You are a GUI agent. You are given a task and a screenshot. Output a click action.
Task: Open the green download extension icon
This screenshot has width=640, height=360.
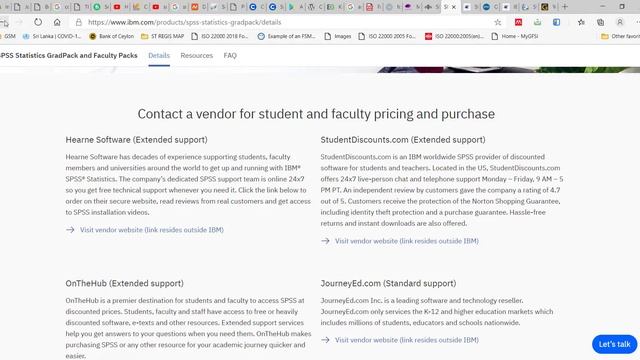tap(538, 22)
